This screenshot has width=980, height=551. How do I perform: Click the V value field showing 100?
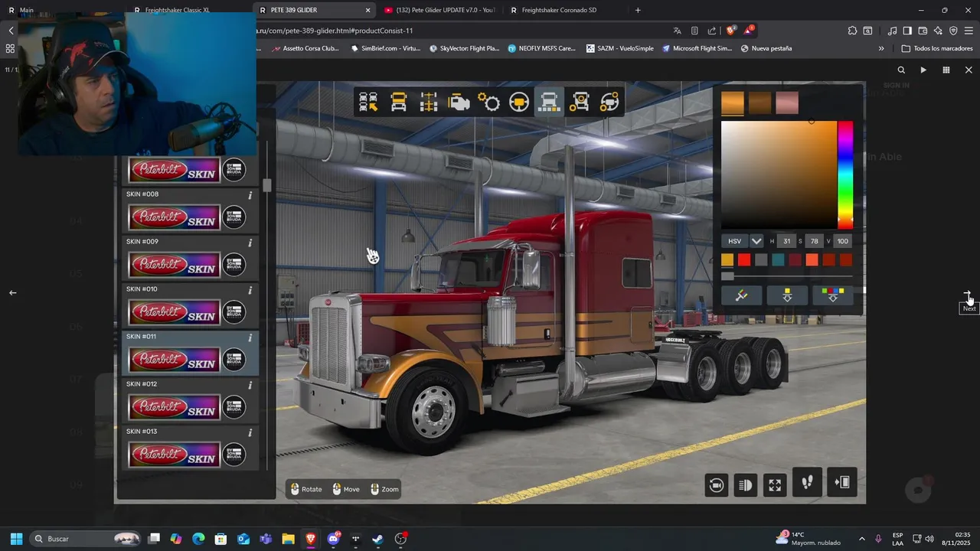(842, 241)
